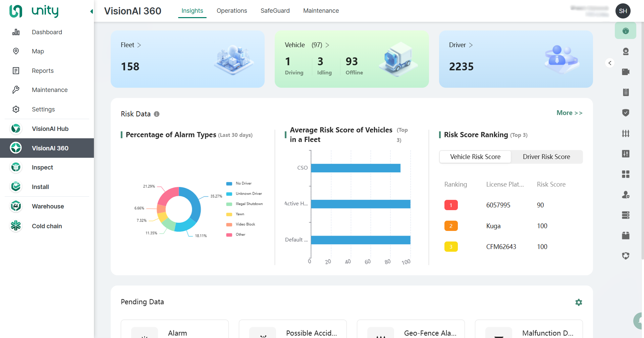Click license plate CFM62643
This screenshot has width=644, height=338.
click(x=501, y=247)
